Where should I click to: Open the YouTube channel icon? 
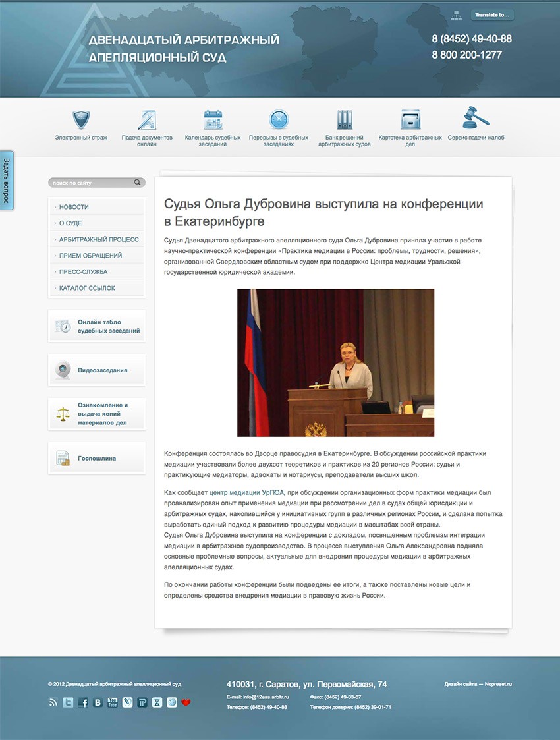coord(112,702)
